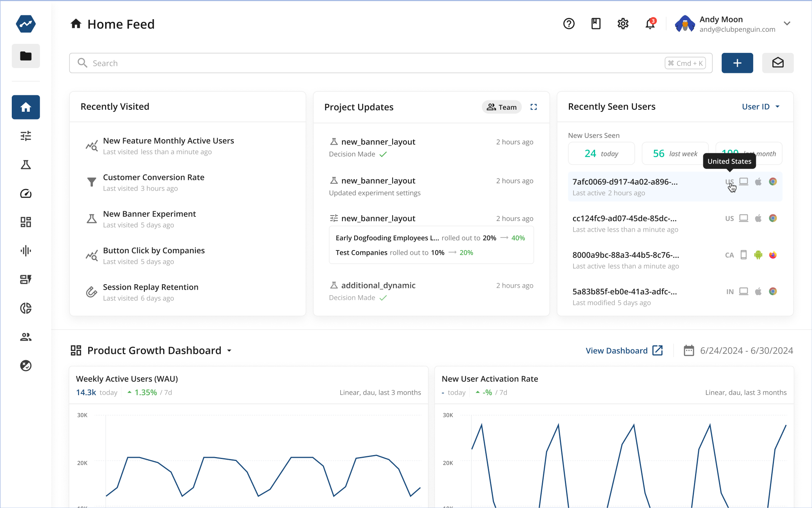Open the people sidebar icon
The width and height of the screenshot is (812, 508).
coord(26,337)
